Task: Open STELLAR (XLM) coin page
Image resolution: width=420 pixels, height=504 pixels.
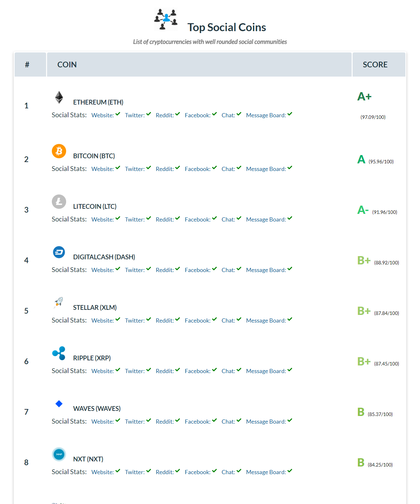Action: coord(95,308)
